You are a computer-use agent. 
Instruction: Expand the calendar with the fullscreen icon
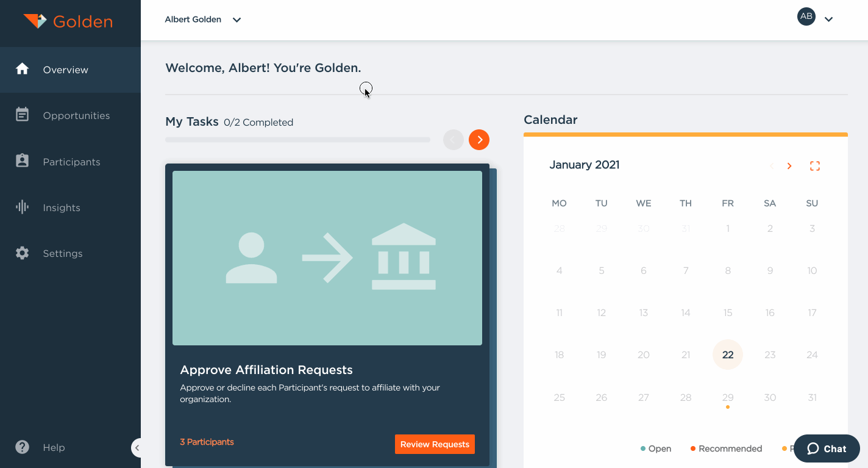[x=815, y=165]
